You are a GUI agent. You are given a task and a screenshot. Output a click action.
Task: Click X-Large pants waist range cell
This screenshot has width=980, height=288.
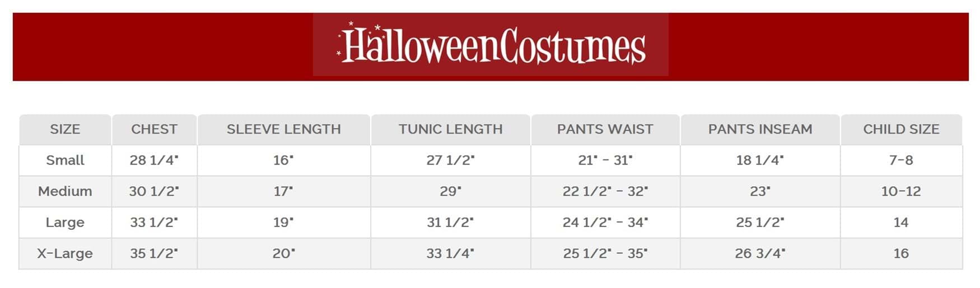[605, 253]
